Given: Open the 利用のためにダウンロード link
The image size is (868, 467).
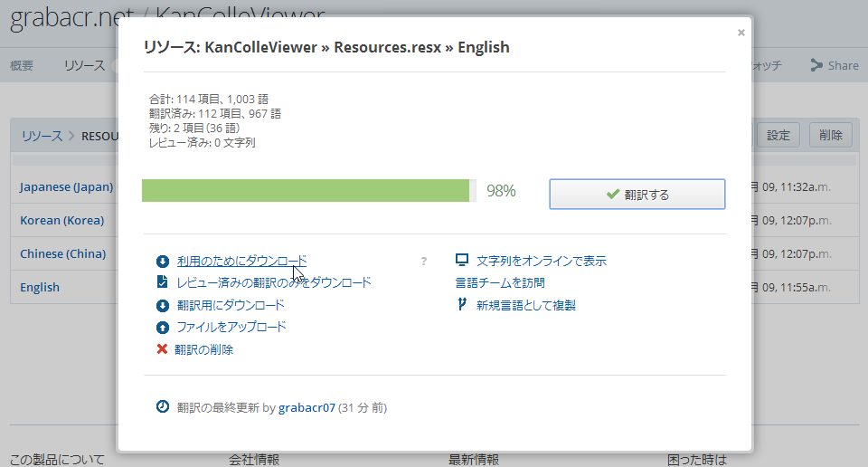Looking at the screenshot, I should click(x=241, y=261).
